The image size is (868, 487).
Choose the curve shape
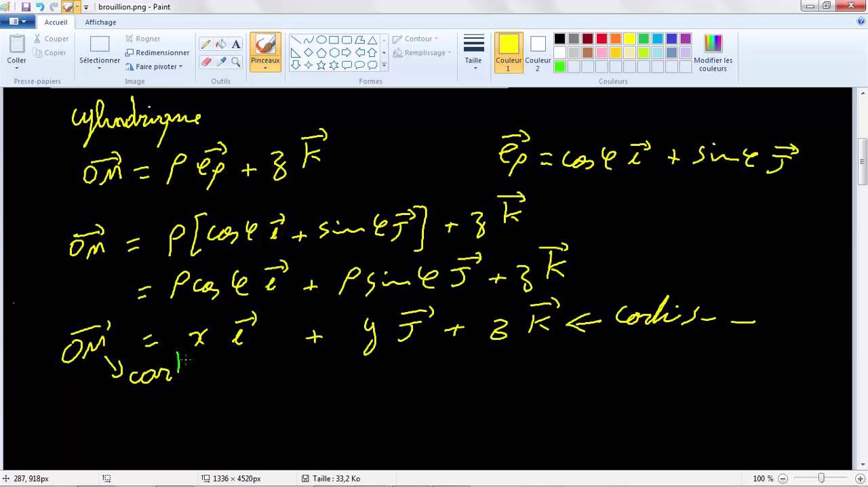[x=309, y=40]
